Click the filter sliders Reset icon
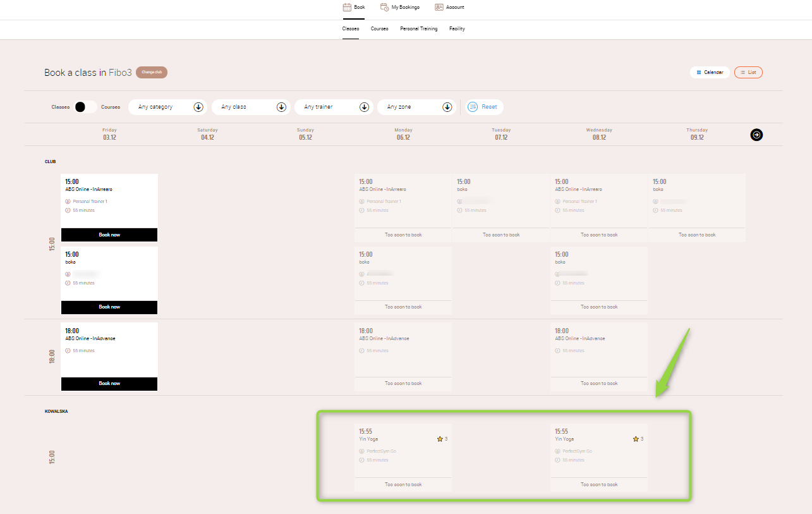The image size is (812, 514). click(x=473, y=107)
